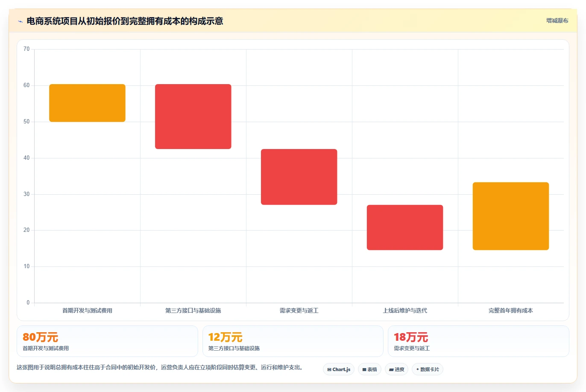The height and width of the screenshot is (392, 586).
Task: Select the red bar for 上线后维护与迭代
Action: tap(405, 228)
